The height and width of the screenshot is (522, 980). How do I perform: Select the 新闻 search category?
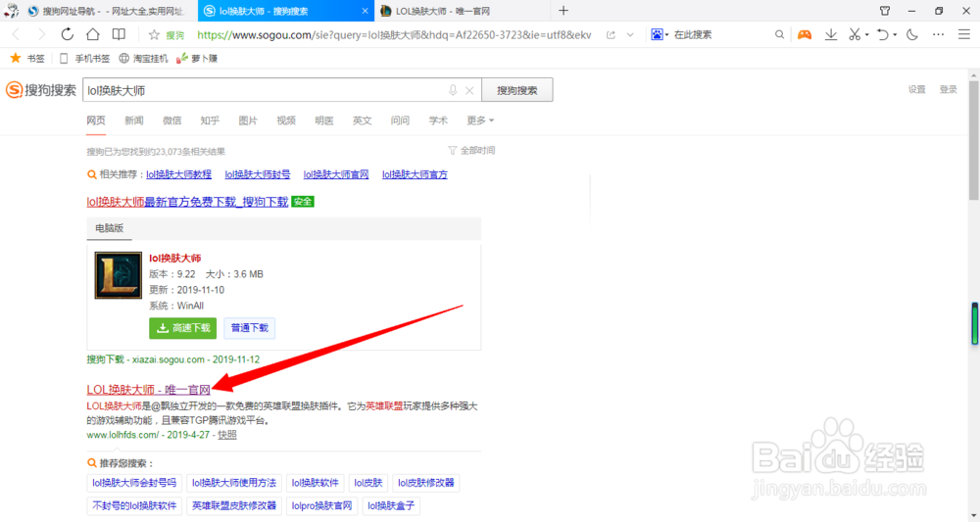(133, 120)
